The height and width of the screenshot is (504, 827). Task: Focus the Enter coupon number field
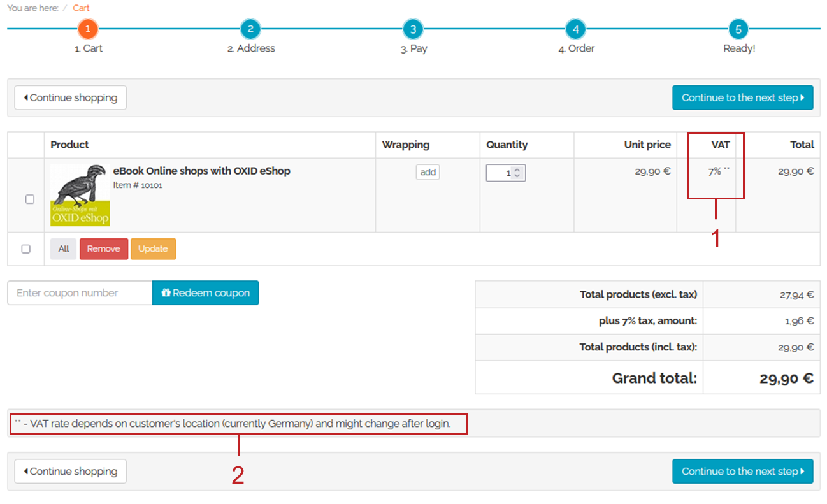(x=80, y=293)
